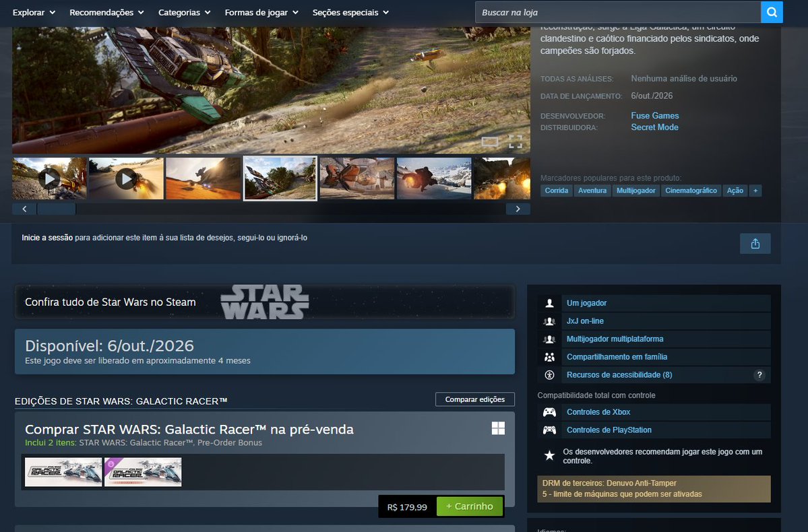Click the Windows platform icon
Image resolution: width=808 pixels, height=532 pixels.
(498, 428)
